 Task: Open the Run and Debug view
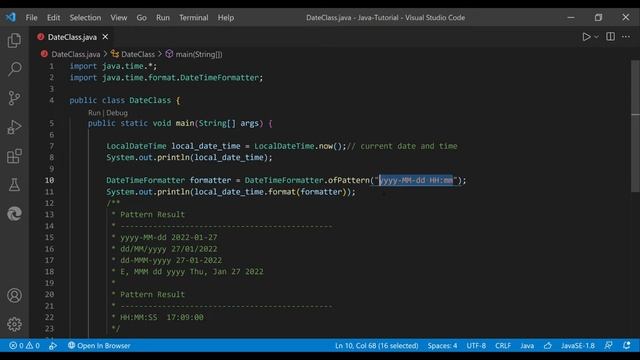pos(14,127)
